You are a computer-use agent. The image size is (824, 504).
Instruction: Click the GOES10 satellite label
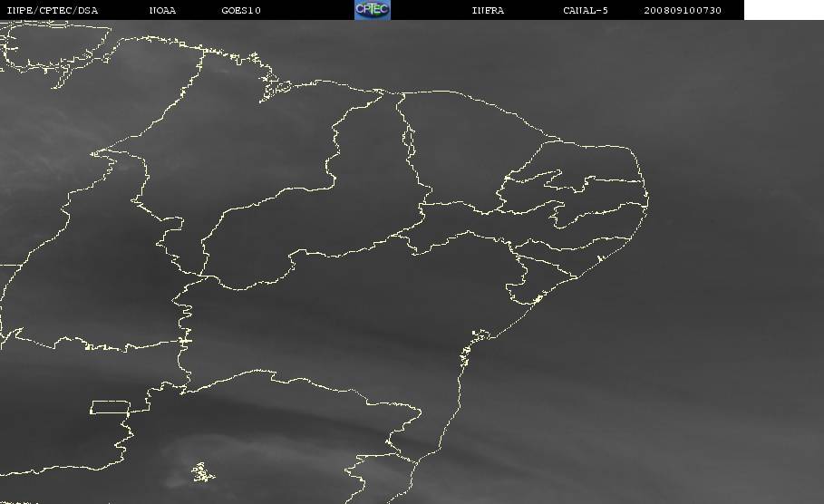pos(241,11)
